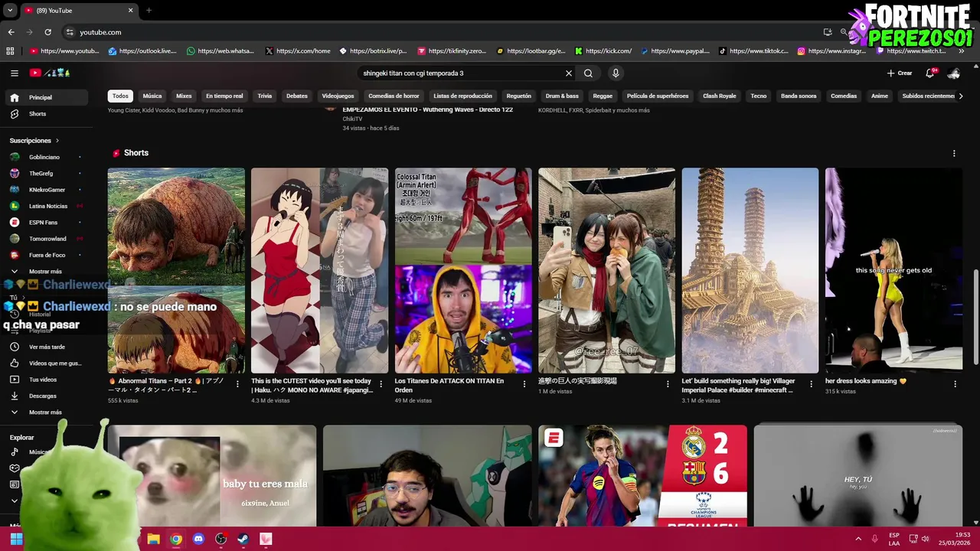Click the search magnifier button
This screenshot has height=551, width=980.
(588, 73)
